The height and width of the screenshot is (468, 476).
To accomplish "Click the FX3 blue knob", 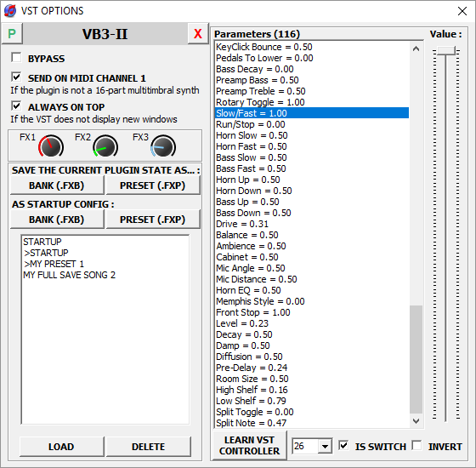I will coord(163,146).
